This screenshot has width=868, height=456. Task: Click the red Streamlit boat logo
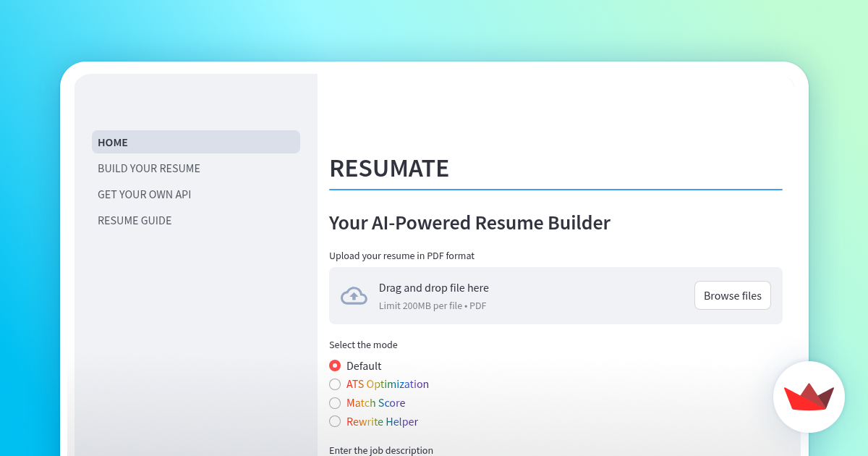pyautogui.click(x=809, y=397)
